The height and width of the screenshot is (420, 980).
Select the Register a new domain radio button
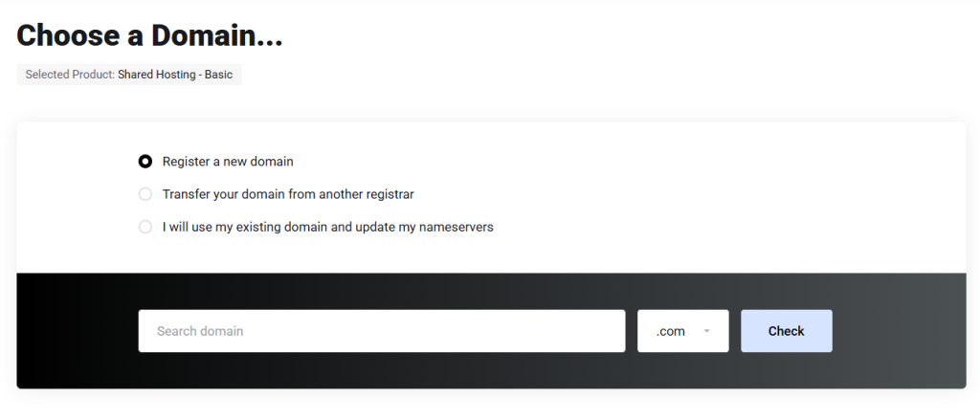[145, 162]
